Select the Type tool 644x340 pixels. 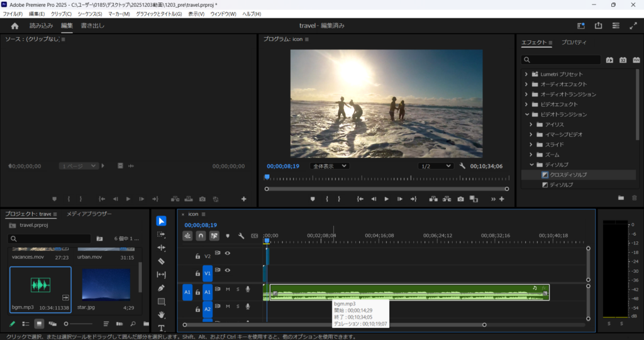pyautogui.click(x=161, y=328)
